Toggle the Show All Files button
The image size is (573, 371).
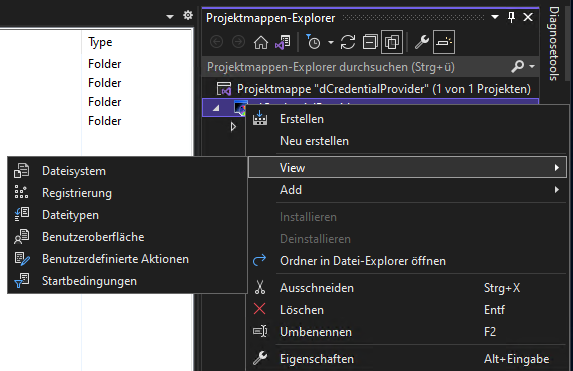point(392,42)
